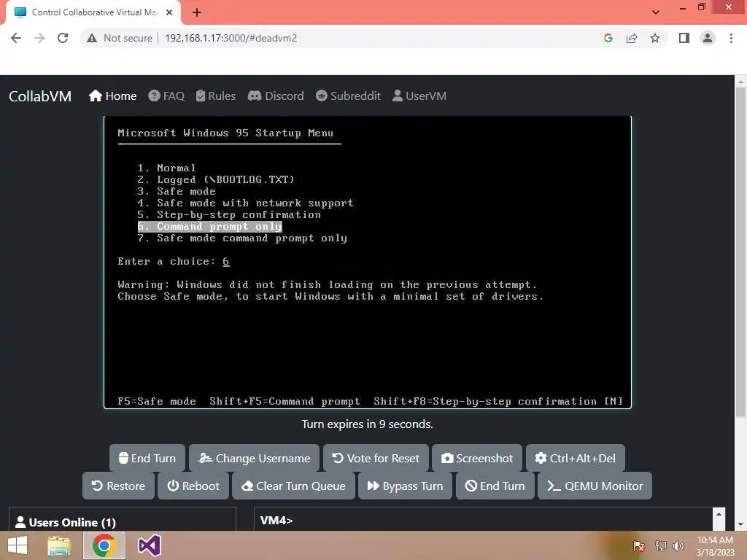Image resolution: width=747 pixels, height=560 pixels.
Task: Open the Chrome profile avatar
Action: point(708,38)
